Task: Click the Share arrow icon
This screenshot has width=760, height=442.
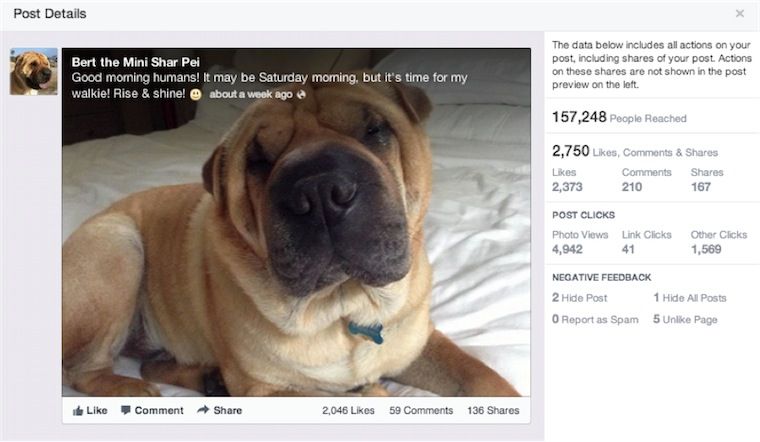Action: (x=203, y=410)
